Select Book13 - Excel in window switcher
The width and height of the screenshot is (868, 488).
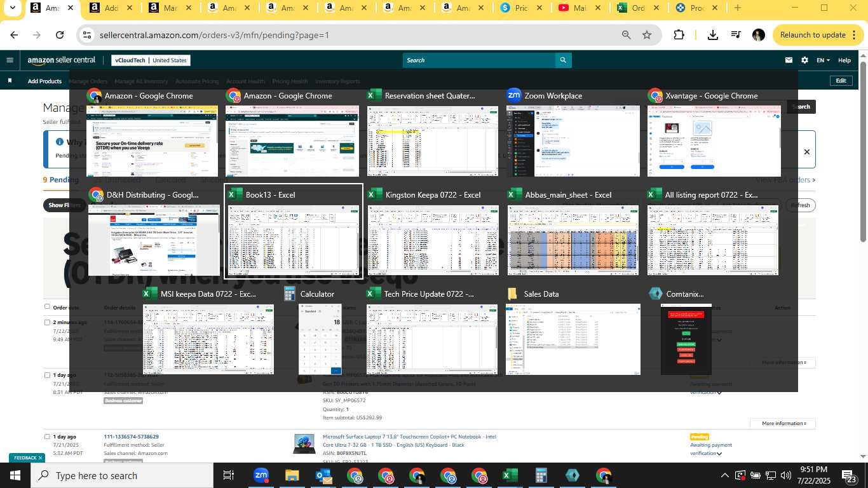coord(294,231)
